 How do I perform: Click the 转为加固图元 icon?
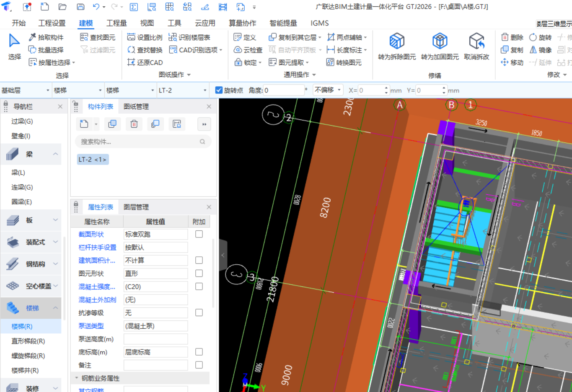click(440, 41)
